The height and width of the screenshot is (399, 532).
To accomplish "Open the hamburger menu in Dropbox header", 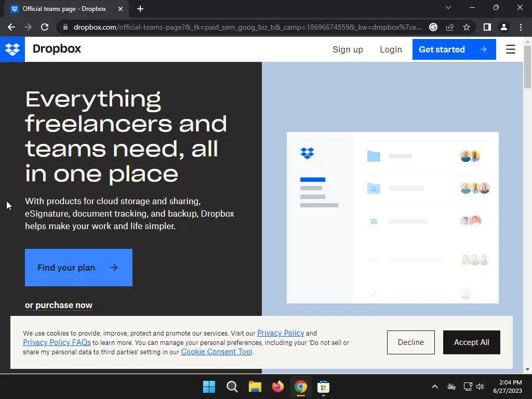I will [510, 49].
